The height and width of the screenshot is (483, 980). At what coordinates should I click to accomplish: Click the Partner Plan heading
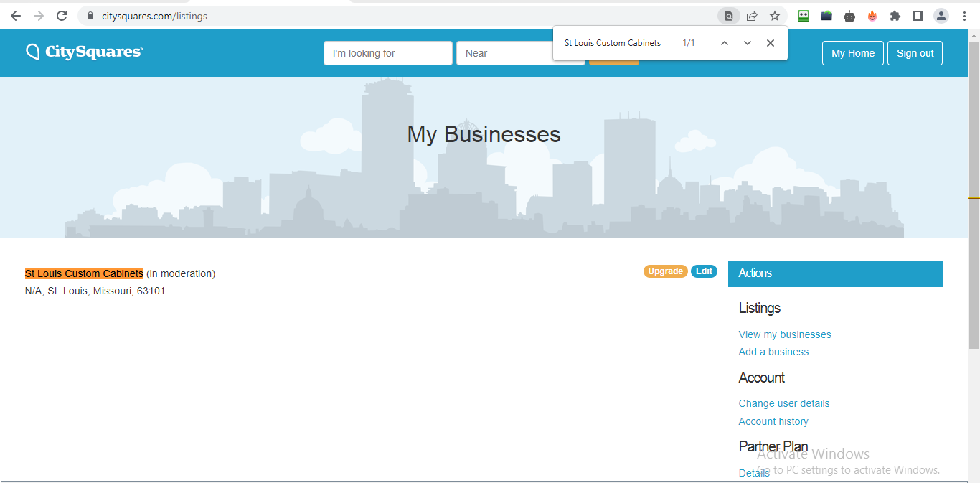click(773, 446)
